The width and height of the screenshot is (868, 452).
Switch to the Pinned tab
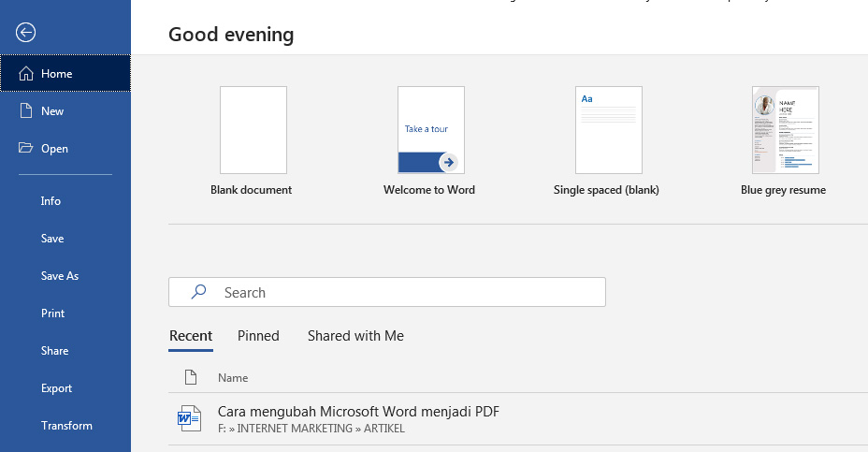(x=258, y=336)
